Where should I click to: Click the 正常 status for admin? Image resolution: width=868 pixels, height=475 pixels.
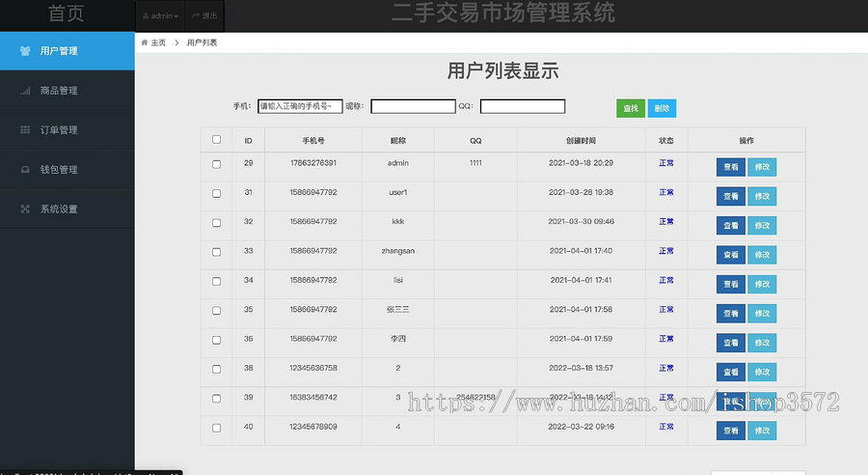(x=665, y=163)
